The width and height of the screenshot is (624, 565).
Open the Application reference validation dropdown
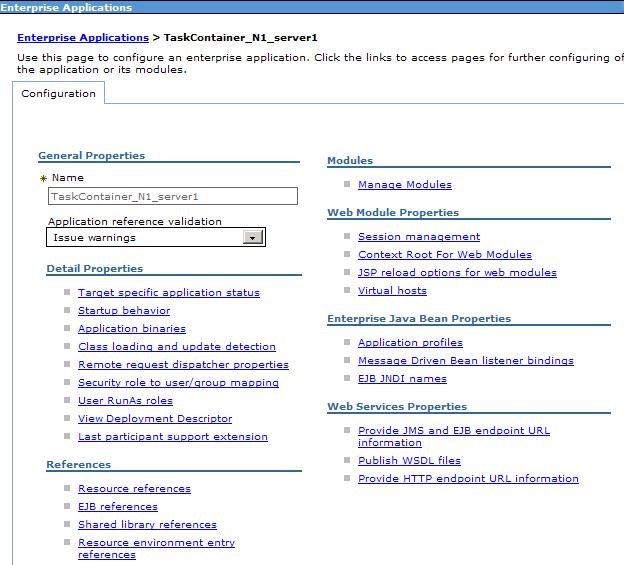(156, 238)
